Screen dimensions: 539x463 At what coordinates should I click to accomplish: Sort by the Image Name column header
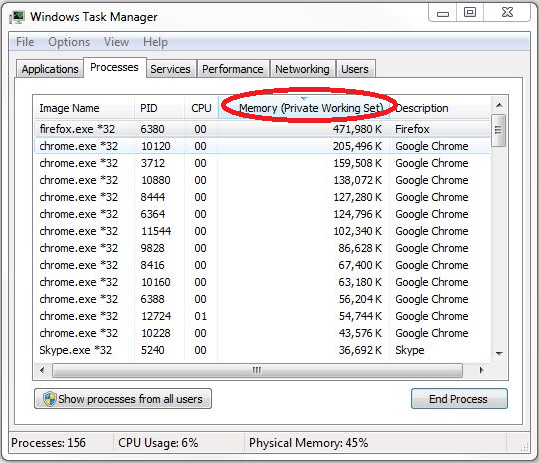pyautogui.click(x=84, y=108)
